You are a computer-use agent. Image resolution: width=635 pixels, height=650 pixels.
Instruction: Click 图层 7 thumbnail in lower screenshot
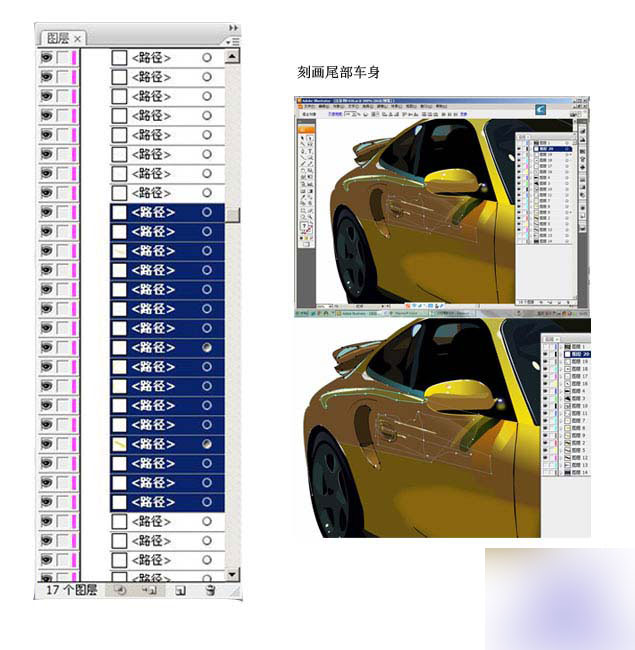567,421
